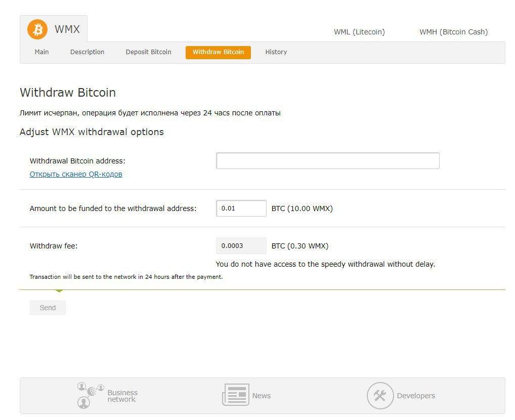Click the News footer label
Viewport: 515px width, 420px height.
point(262,396)
